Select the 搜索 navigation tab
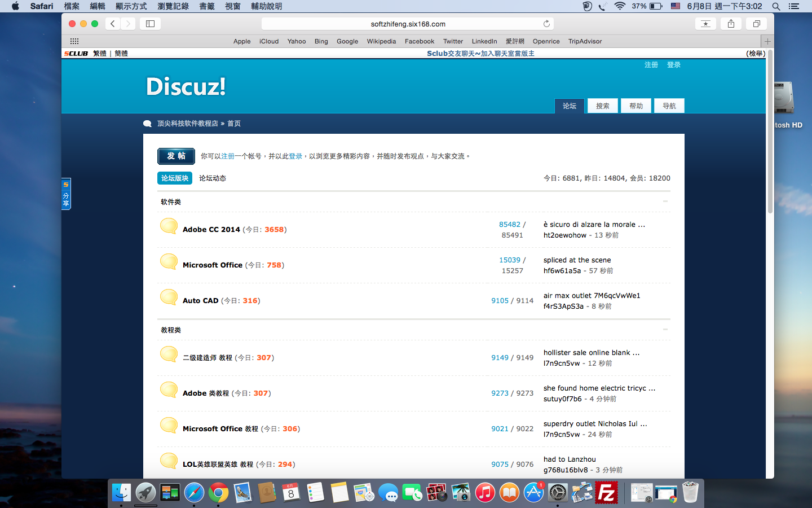Viewport: 812px width, 508px height. point(603,106)
